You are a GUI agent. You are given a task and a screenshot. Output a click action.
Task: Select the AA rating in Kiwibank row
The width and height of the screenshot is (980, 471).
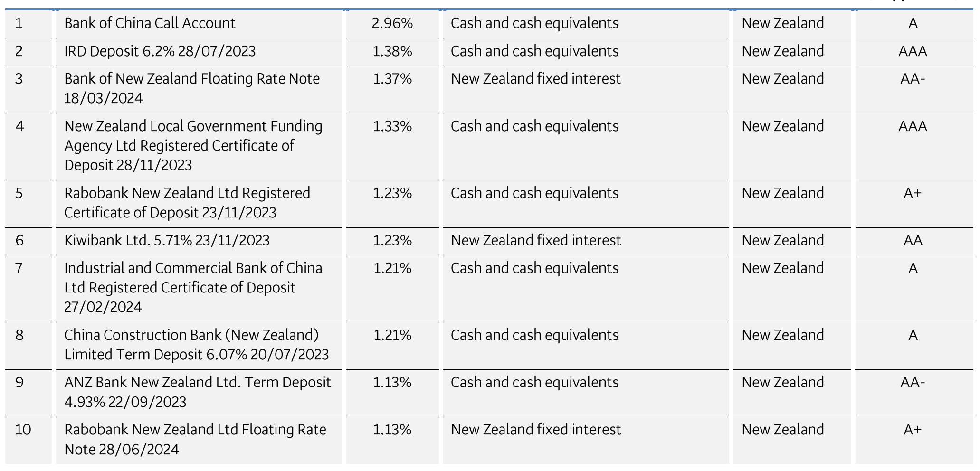pos(913,241)
